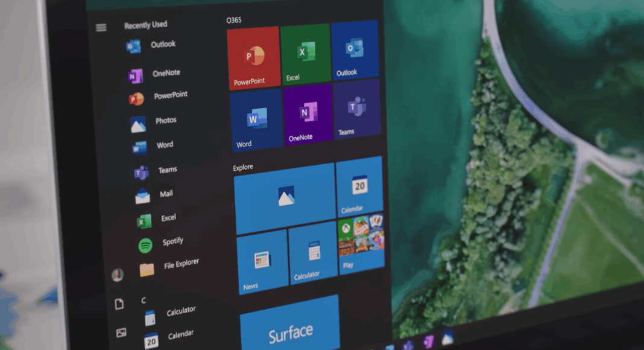Open the Calculator tile in Explore

point(313,253)
